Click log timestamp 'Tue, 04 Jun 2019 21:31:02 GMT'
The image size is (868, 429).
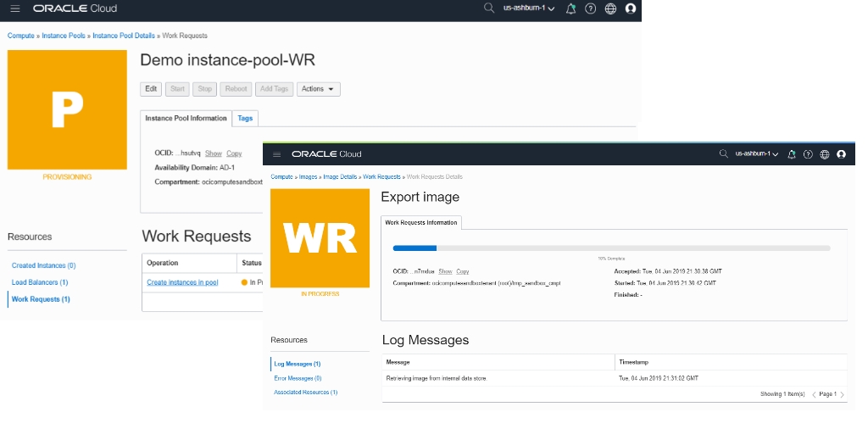659,379
